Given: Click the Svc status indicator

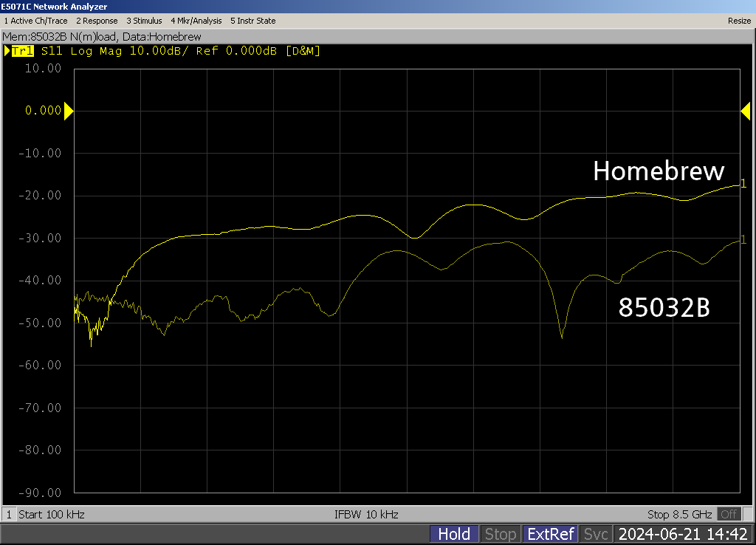Looking at the screenshot, I should pyautogui.click(x=595, y=534).
